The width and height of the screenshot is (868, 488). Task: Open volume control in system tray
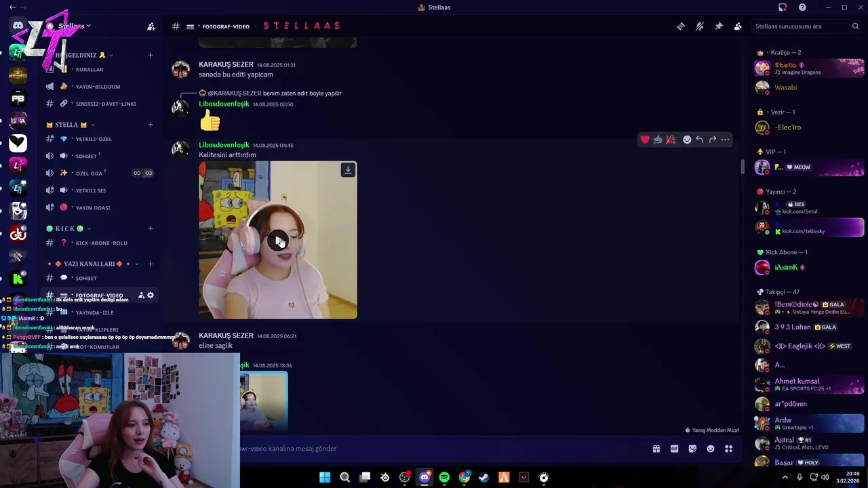coord(825,477)
